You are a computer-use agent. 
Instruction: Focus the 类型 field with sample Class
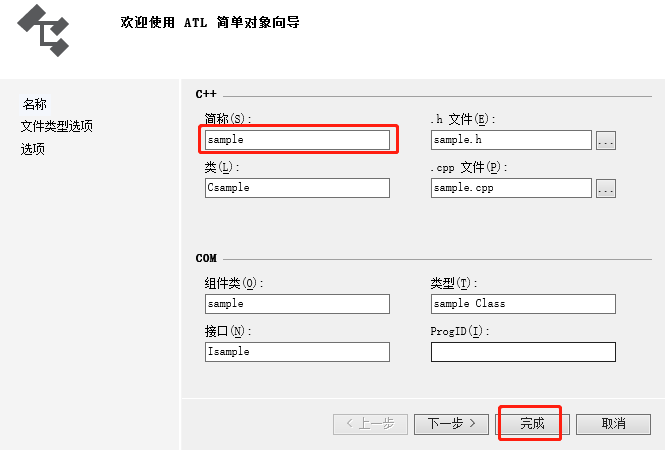pyautogui.click(x=523, y=304)
